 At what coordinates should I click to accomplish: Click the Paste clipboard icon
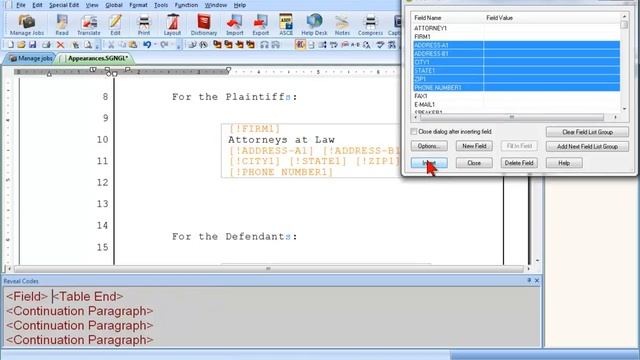point(133,44)
